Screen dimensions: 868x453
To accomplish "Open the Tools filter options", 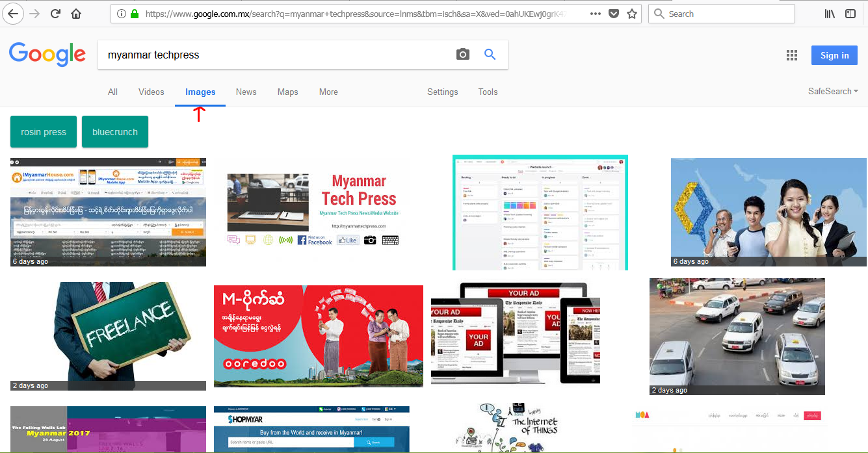I will (x=488, y=92).
